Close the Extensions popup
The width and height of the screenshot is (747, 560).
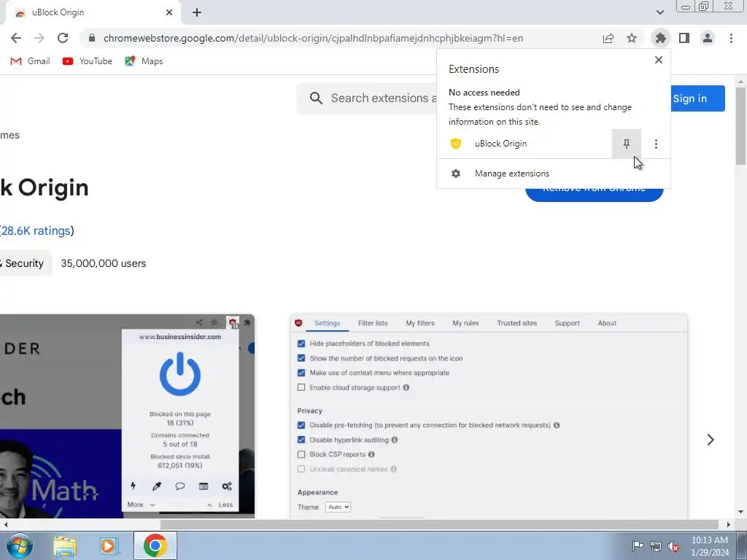point(659,60)
